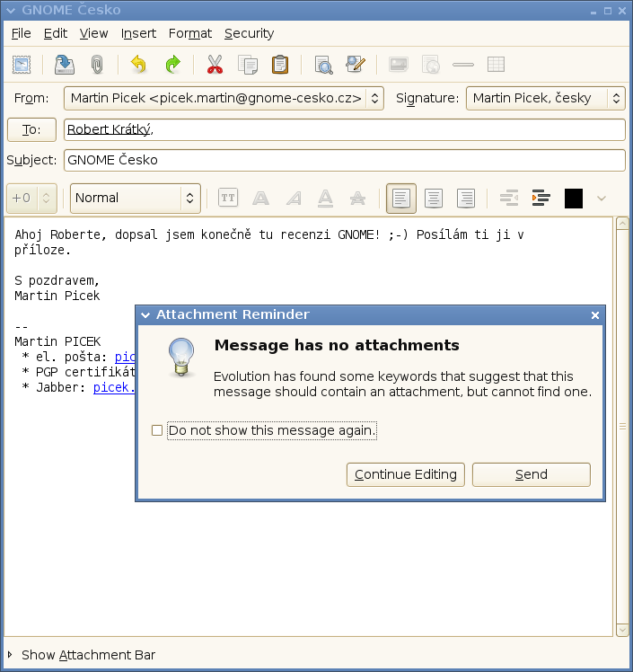Select center paragraph alignment
Image resolution: width=633 pixels, height=672 pixels.
tap(434, 199)
